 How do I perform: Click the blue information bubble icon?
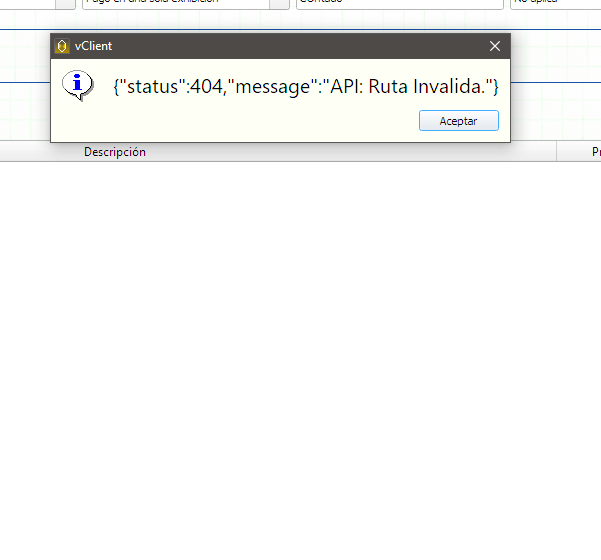[x=78, y=85]
